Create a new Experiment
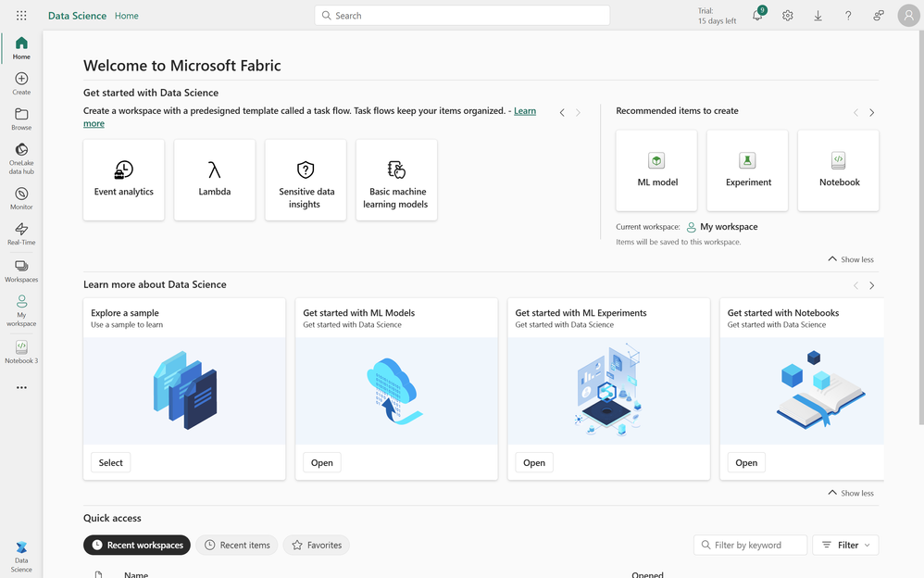 click(x=747, y=170)
